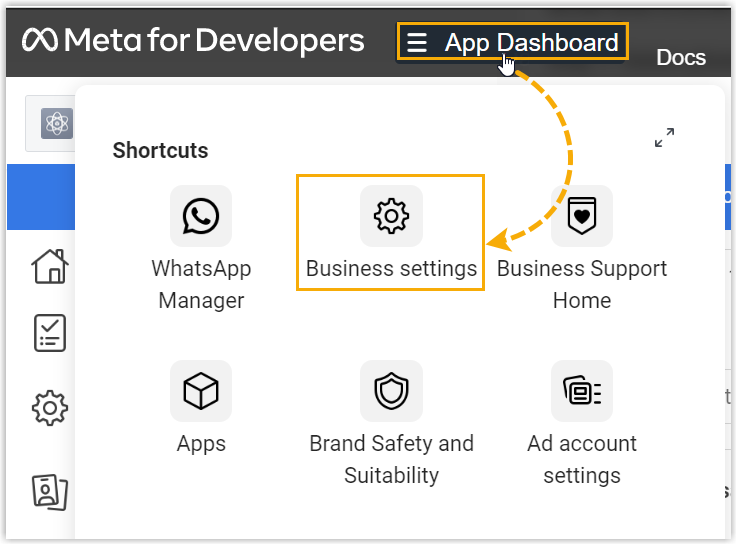Click the settings gear in left sidebar
737x545 pixels.
[x=50, y=407]
